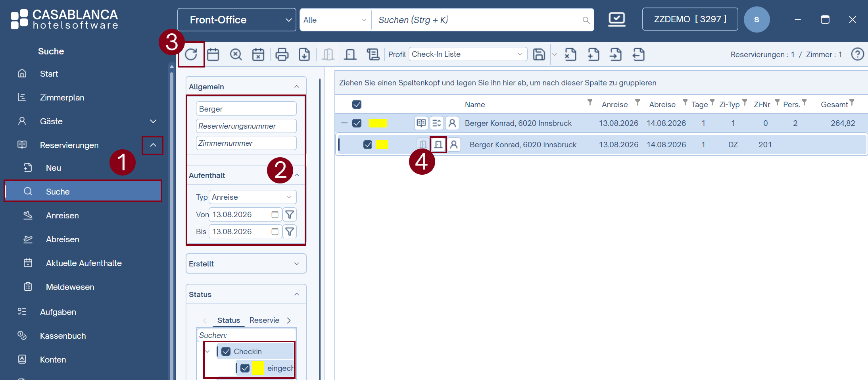Open the calendar icon next to refresh
Viewport: 868px width, 380px height.
(213, 54)
